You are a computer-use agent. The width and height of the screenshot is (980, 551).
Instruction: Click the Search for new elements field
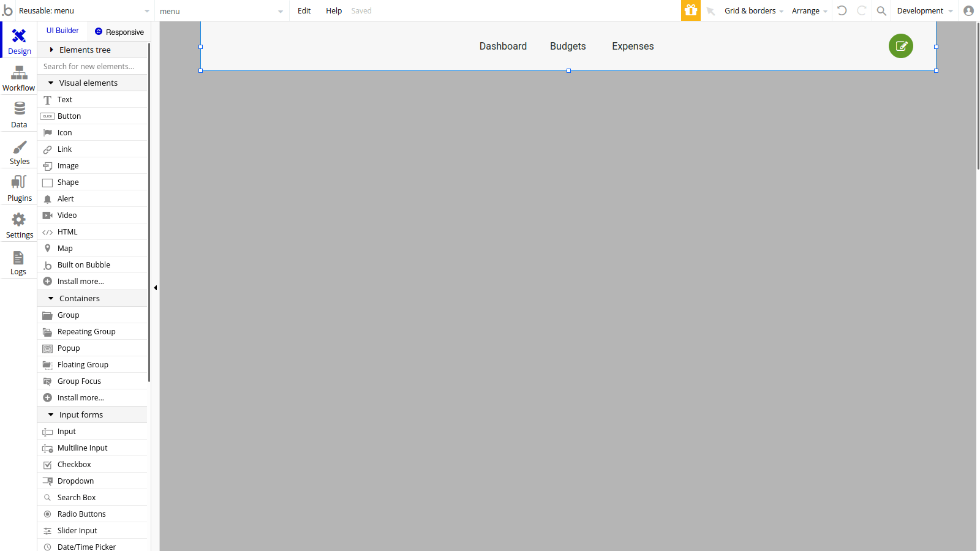coord(92,66)
